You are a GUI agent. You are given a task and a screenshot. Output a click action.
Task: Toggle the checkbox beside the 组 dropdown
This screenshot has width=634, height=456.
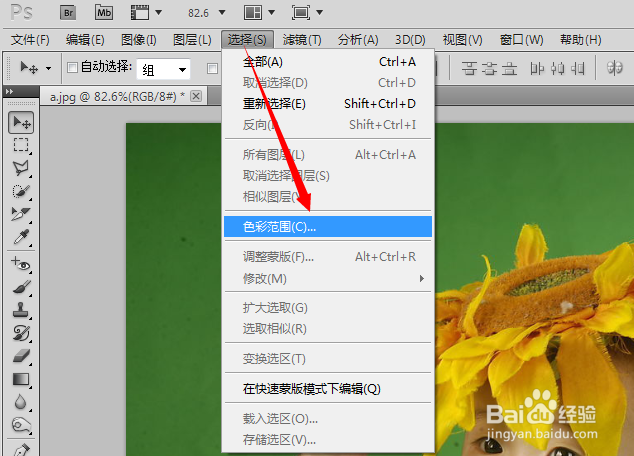pyautogui.click(x=212, y=68)
